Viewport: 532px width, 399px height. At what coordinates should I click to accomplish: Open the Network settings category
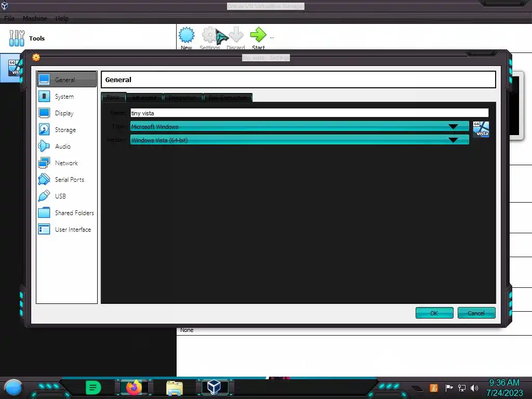click(66, 163)
